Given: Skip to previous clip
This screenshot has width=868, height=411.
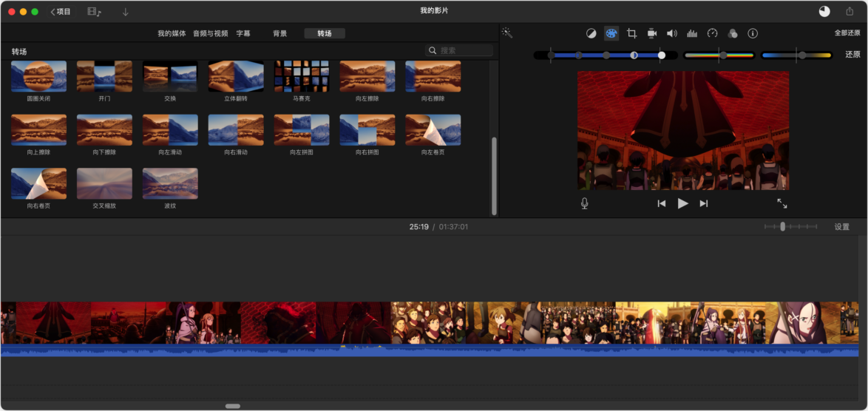Looking at the screenshot, I should (x=662, y=203).
